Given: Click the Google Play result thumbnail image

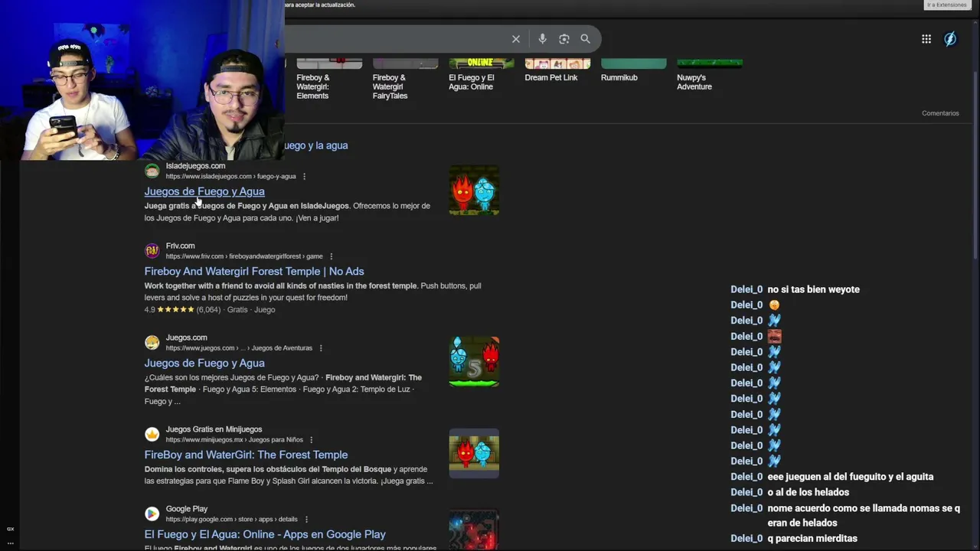Looking at the screenshot, I should 474,530.
